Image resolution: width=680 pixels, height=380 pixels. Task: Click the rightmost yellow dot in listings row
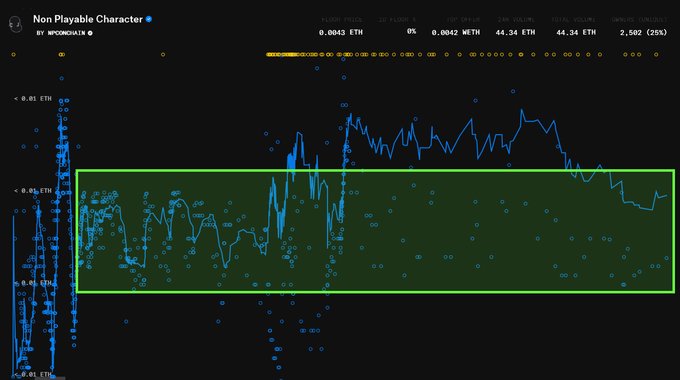click(656, 55)
